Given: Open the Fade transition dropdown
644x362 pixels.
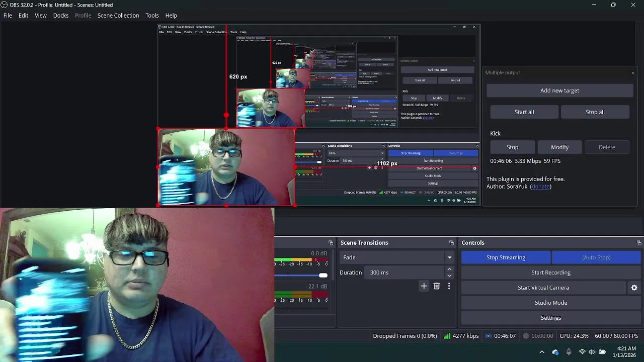Looking at the screenshot, I should pos(396,257).
